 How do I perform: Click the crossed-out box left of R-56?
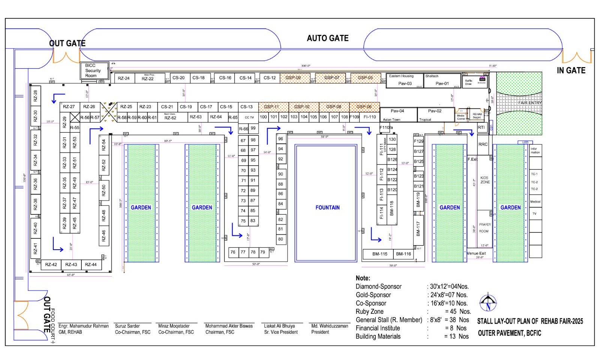click(x=75, y=117)
